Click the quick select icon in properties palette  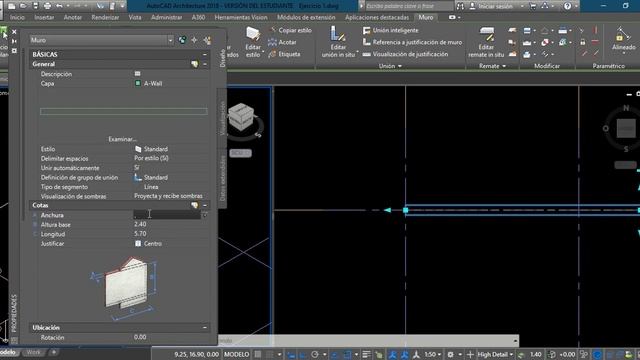pos(207,40)
